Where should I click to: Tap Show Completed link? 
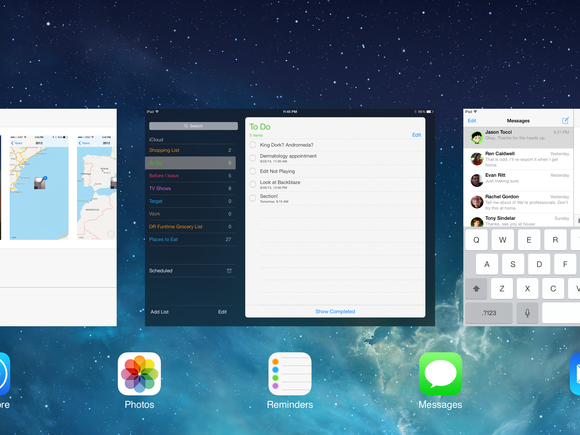[x=335, y=311]
